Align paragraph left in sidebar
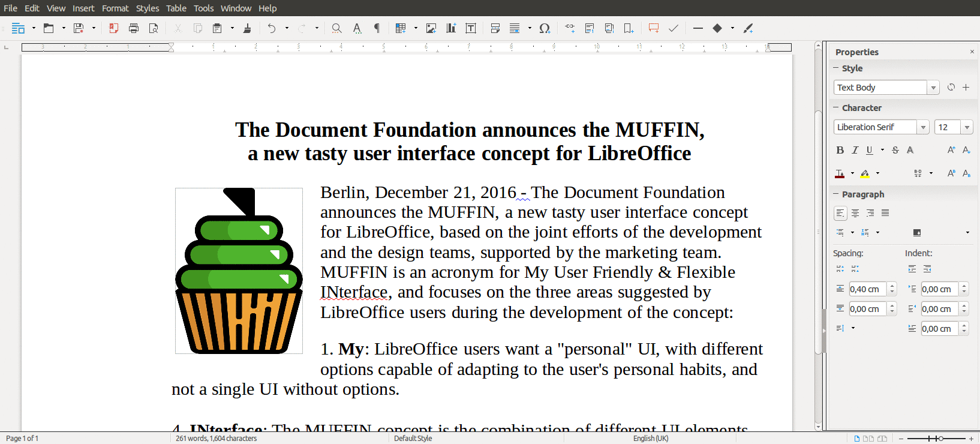This screenshot has width=980, height=444. click(840, 213)
